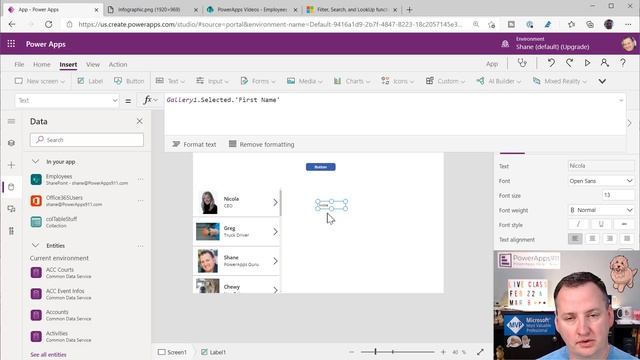Click Remove formatting
Screen dimensions: 640x360
click(262, 144)
